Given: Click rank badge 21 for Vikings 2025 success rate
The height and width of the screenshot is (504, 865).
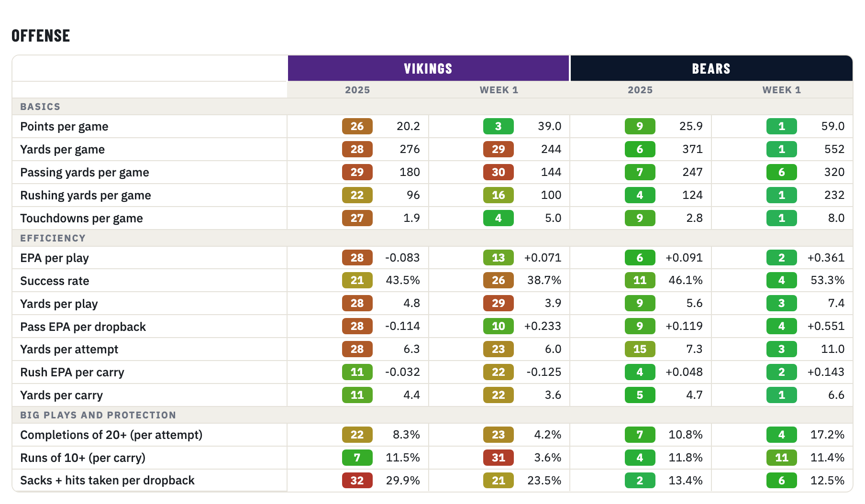Looking at the screenshot, I should point(357,280).
